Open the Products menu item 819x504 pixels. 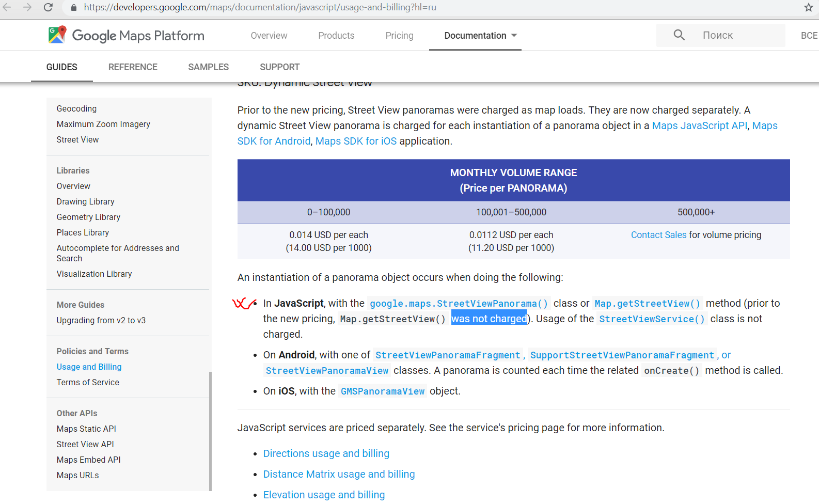pyautogui.click(x=336, y=36)
